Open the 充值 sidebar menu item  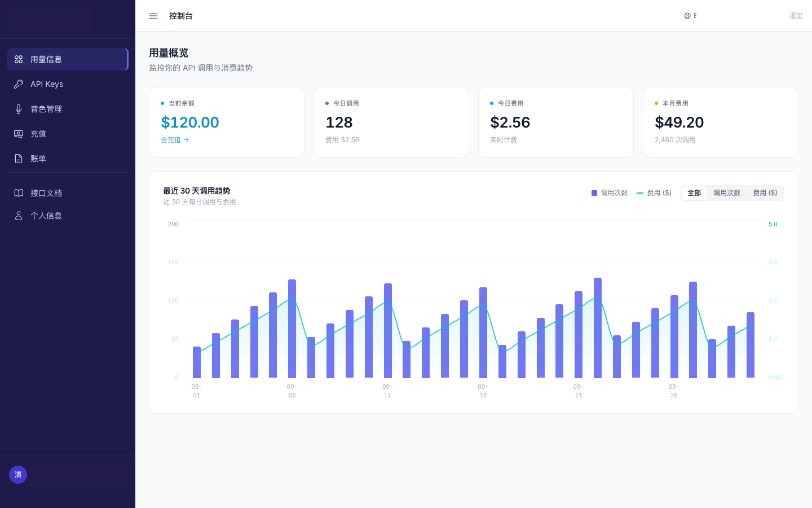click(x=68, y=134)
